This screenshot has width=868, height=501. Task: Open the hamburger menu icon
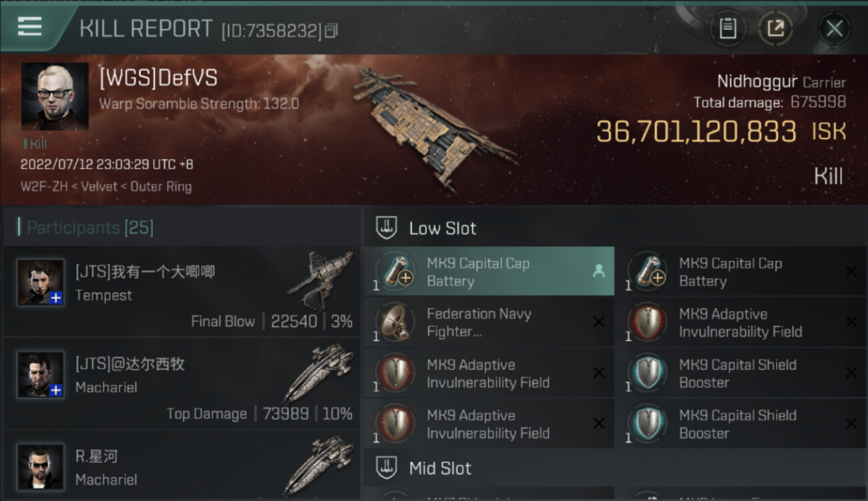coord(29,27)
